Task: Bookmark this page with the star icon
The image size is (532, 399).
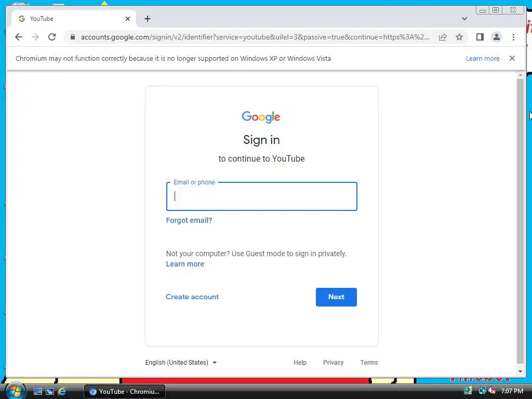Action: coord(459,37)
